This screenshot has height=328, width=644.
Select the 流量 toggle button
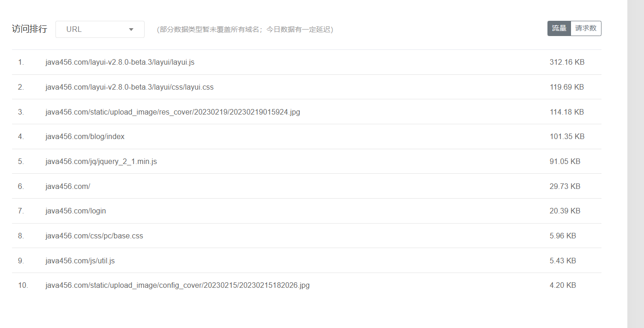559,28
